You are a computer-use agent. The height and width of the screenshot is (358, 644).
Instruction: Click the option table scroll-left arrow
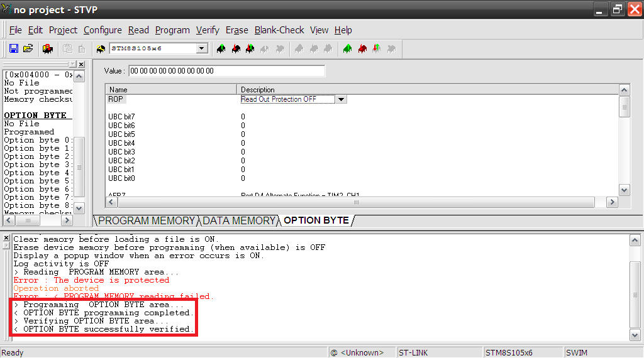tap(111, 202)
